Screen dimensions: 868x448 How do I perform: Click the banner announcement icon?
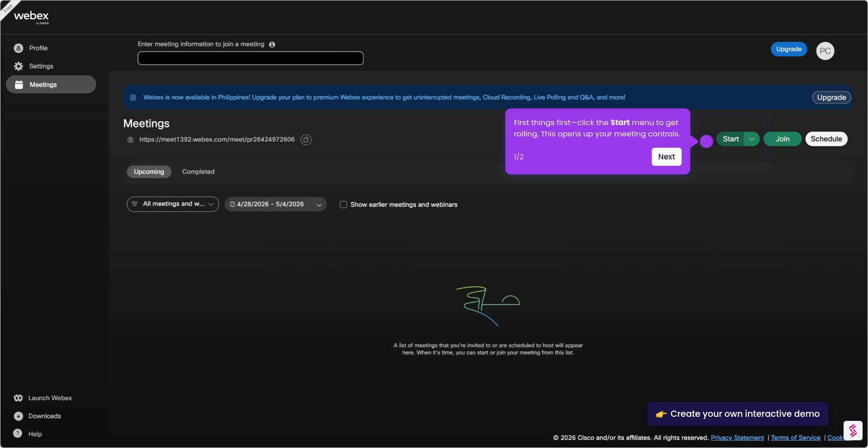[x=133, y=98]
